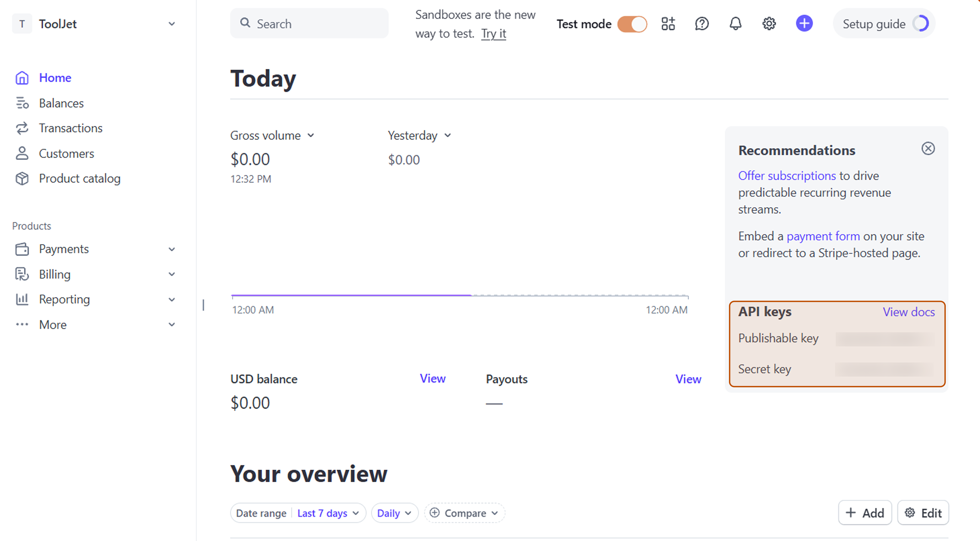The height and width of the screenshot is (541, 980).
Task: Dismiss the Recommendations panel
Action: pyautogui.click(x=928, y=148)
